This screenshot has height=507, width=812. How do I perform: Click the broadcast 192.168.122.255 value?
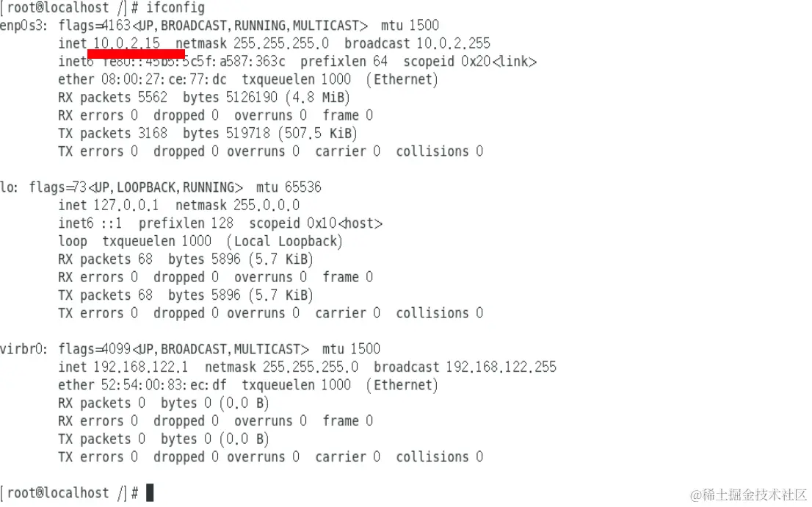click(x=501, y=367)
